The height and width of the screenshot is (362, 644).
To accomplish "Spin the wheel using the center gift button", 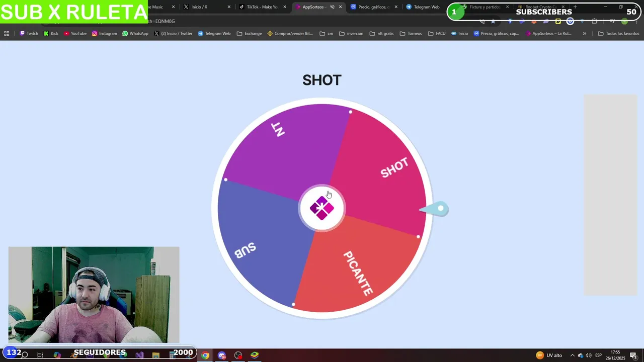I will click(x=322, y=208).
